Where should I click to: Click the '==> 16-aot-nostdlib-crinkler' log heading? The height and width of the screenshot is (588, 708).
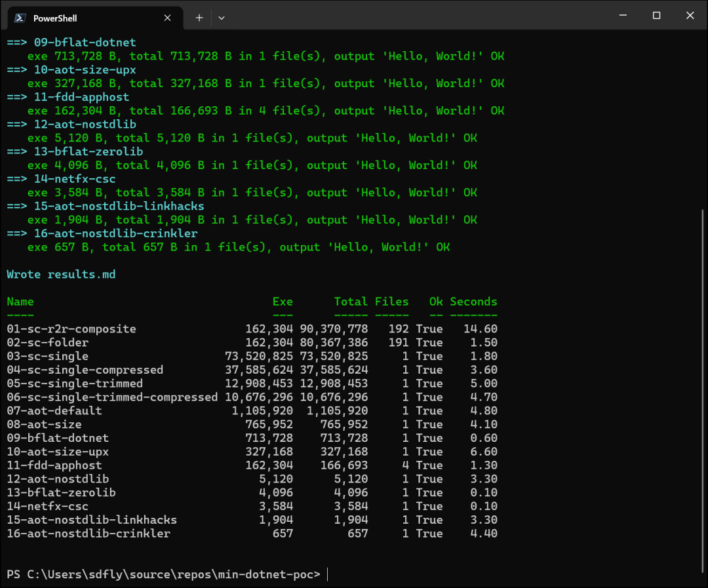click(x=102, y=233)
